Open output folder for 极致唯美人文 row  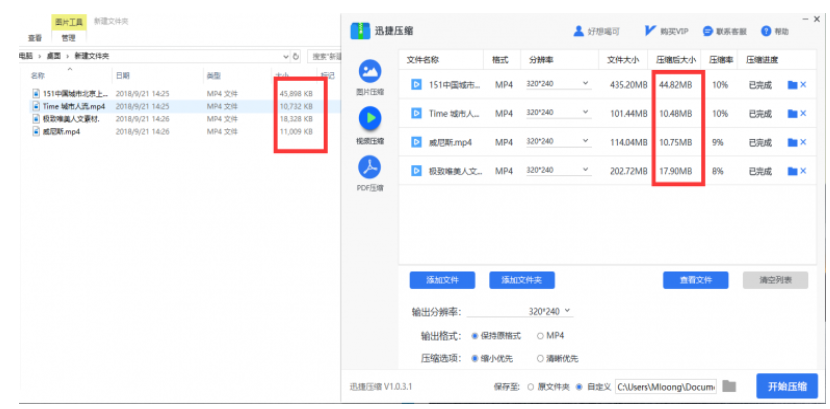coord(792,171)
